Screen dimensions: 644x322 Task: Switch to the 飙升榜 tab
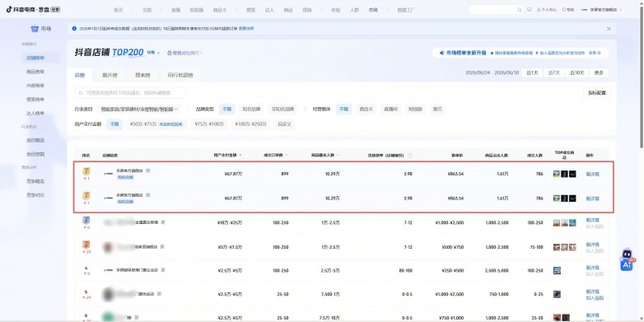coord(110,75)
